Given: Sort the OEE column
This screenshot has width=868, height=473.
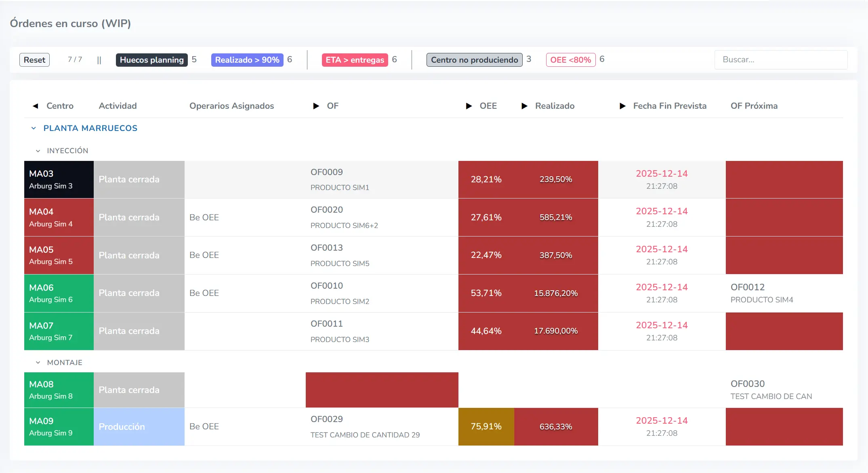Looking at the screenshot, I should click(x=469, y=106).
